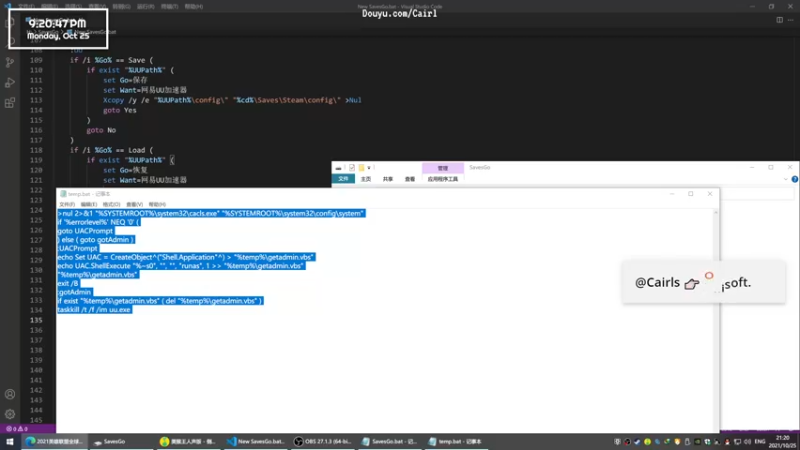This screenshot has width=800, height=450.
Task: Click @Cairls notification popup
Action: [x=704, y=282]
